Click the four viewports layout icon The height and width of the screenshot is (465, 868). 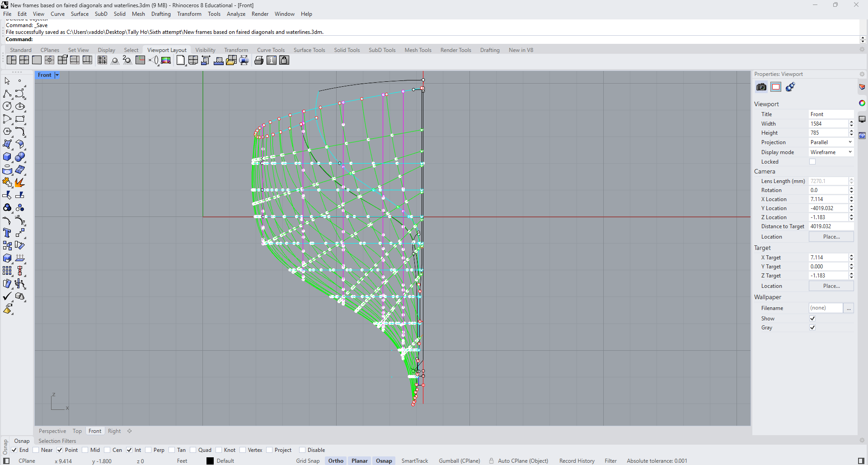click(24, 60)
